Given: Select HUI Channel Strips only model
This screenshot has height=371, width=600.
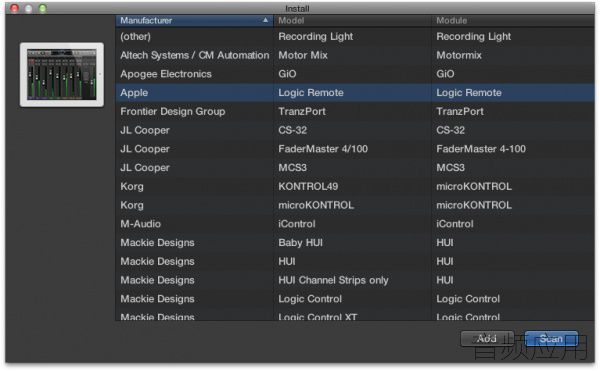Looking at the screenshot, I should 333,280.
